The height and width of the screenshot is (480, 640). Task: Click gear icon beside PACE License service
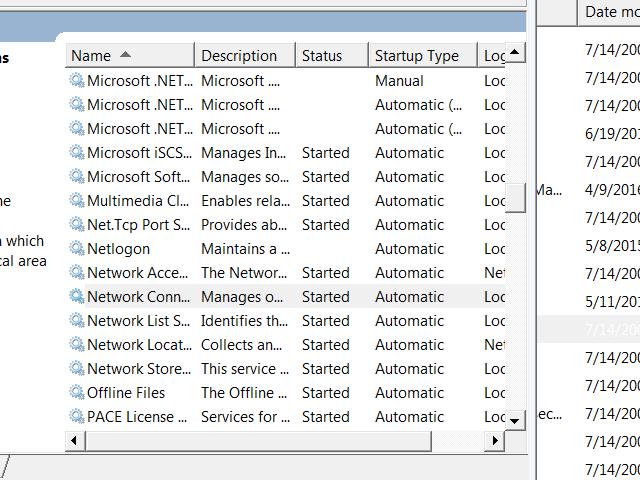coord(77,417)
